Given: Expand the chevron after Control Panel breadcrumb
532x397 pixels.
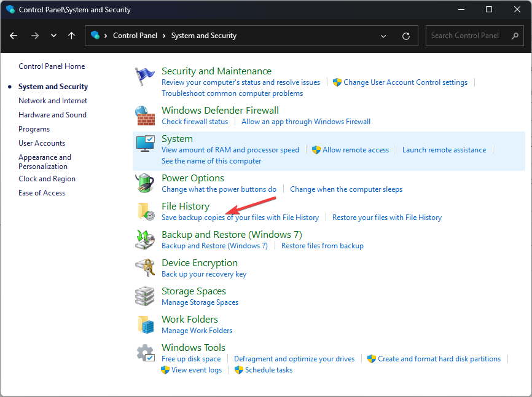Looking at the screenshot, I should pyautogui.click(x=165, y=36).
